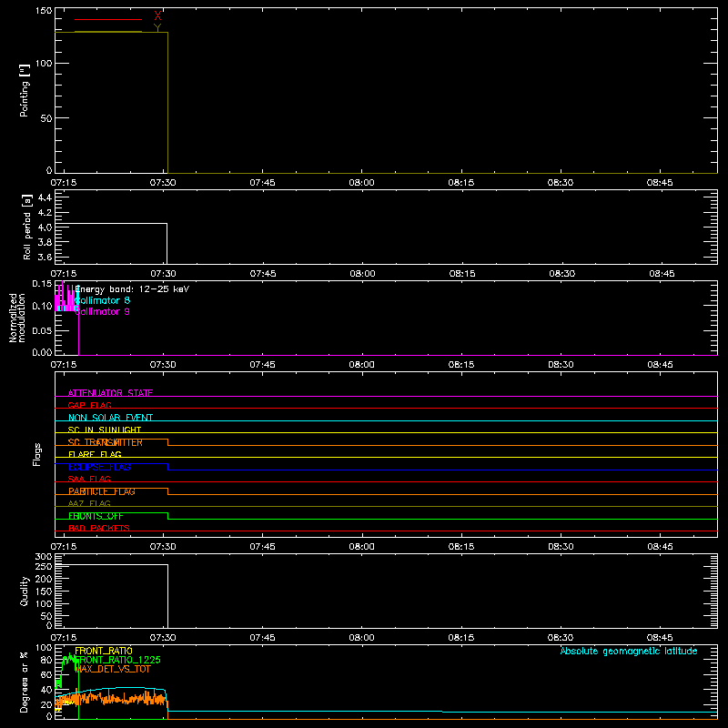Viewport: 728px width, 728px height.
Task: Click the FRONT_RATIO_1225 legend label
Action: pyautogui.click(x=117, y=660)
